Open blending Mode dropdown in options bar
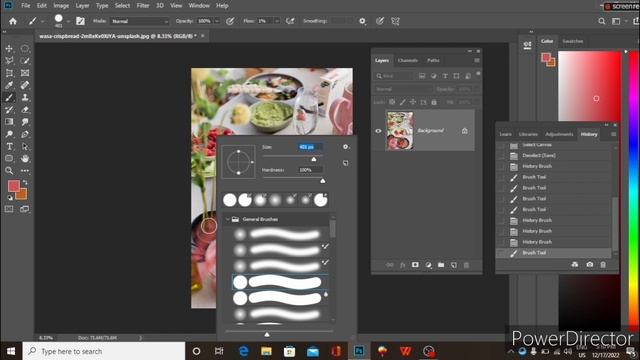Image resolution: width=640 pixels, height=360 pixels. tap(140, 21)
